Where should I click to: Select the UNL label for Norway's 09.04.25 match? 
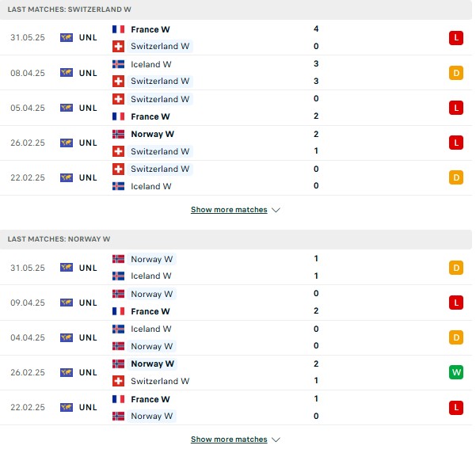click(x=88, y=303)
